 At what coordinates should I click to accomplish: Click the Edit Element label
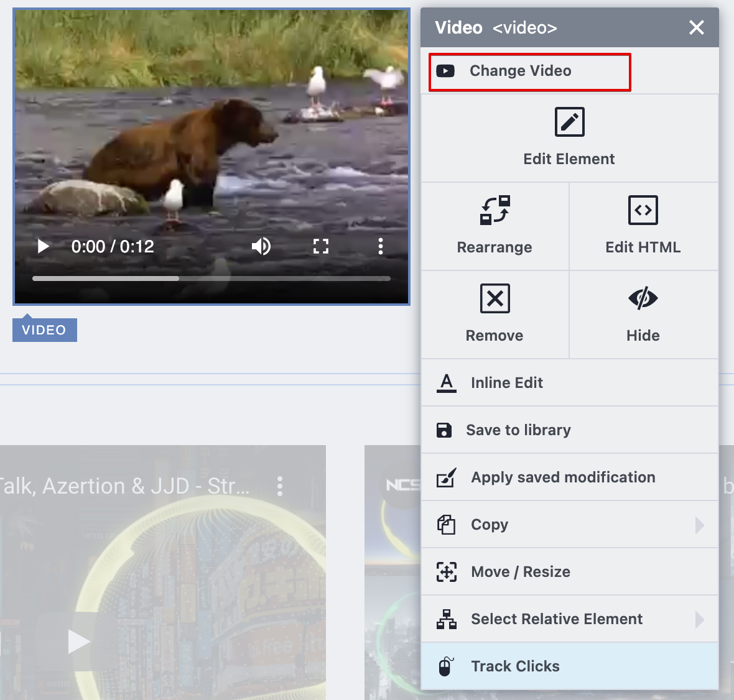pyautogui.click(x=569, y=159)
